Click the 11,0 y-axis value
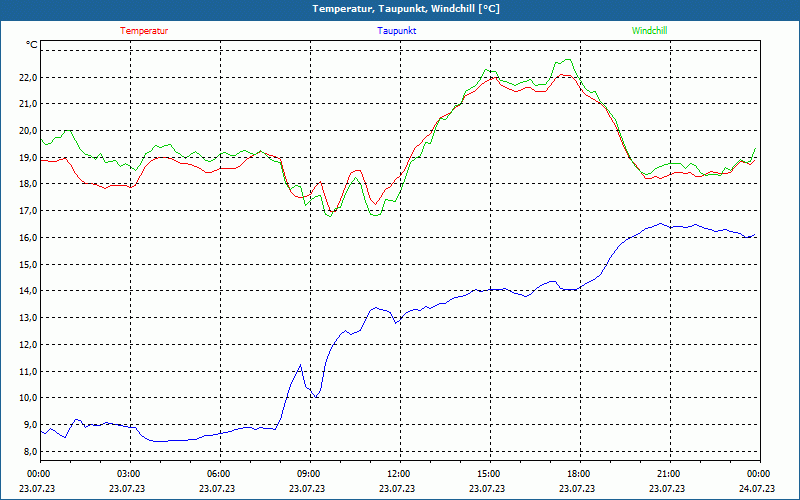 pos(29,371)
